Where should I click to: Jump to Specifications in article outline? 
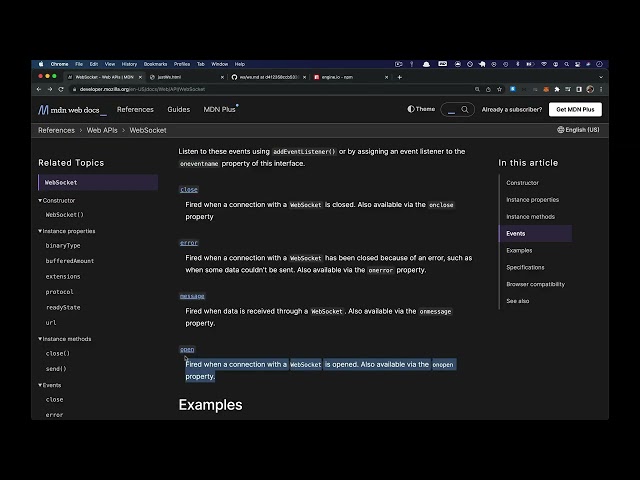tap(525, 267)
